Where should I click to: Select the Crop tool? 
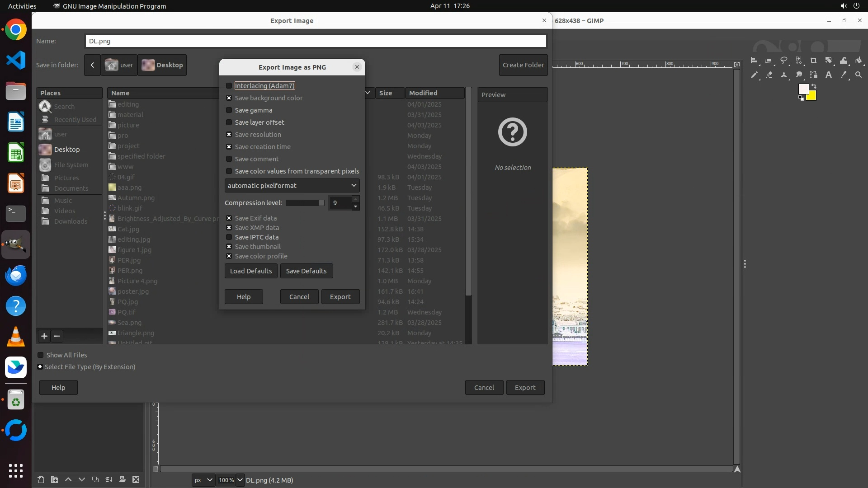[x=814, y=60]
